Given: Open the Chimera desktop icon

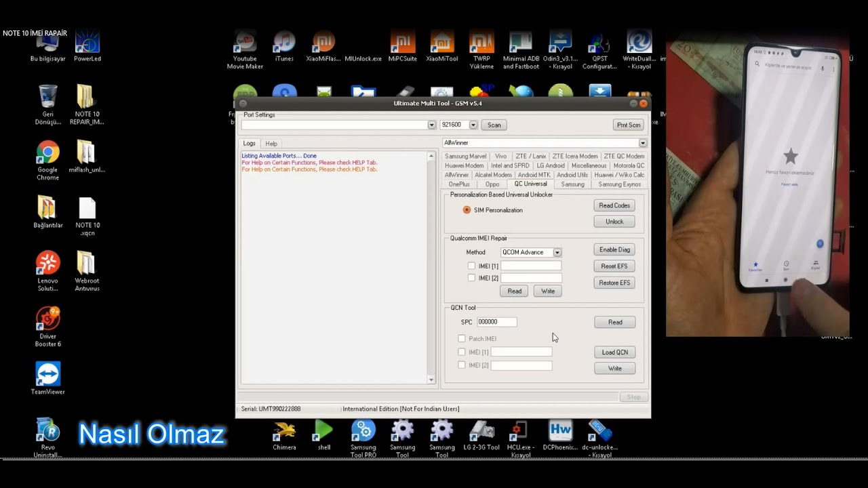Looking at the screenshot, I should pos(284,435).
